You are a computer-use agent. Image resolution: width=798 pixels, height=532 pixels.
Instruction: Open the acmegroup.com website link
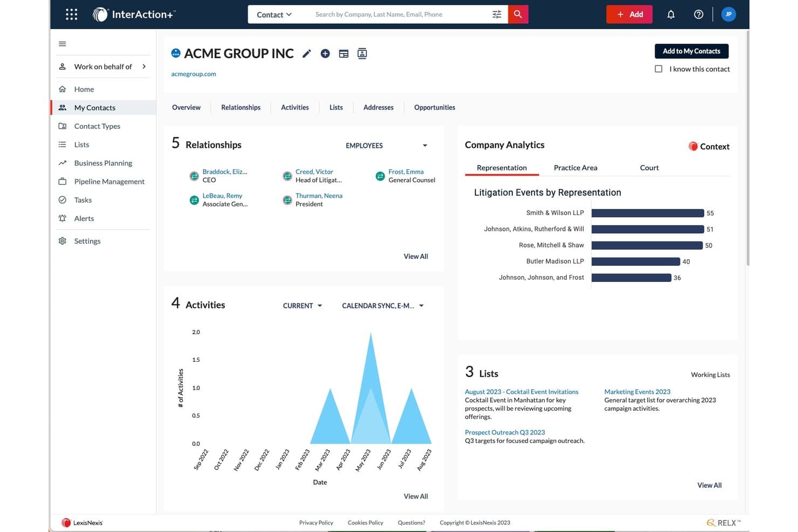[194, 74]
